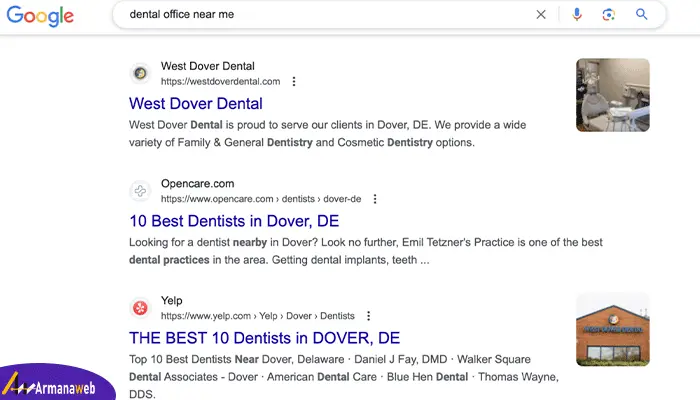Image resolution: width=700 pixels, height=400 pixels.
Task: Click the West Dover Dental favicon
Action: [x=140, y=73]
